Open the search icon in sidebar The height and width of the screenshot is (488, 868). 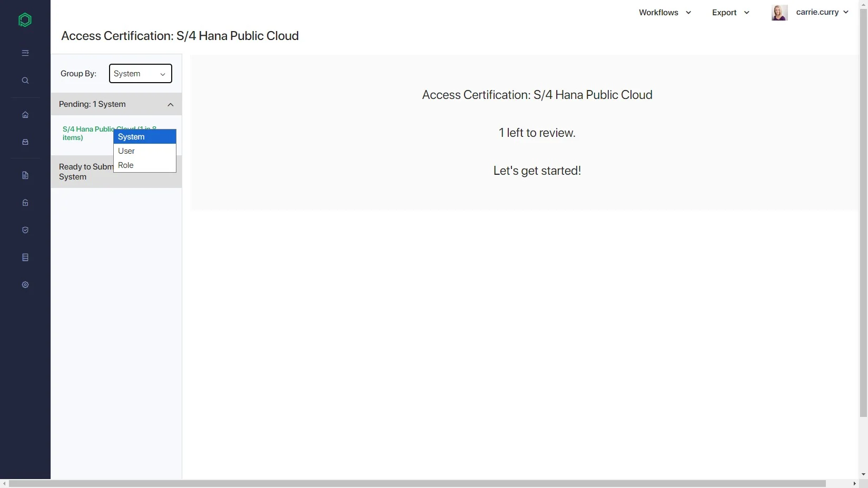click(x=25, y=81)
